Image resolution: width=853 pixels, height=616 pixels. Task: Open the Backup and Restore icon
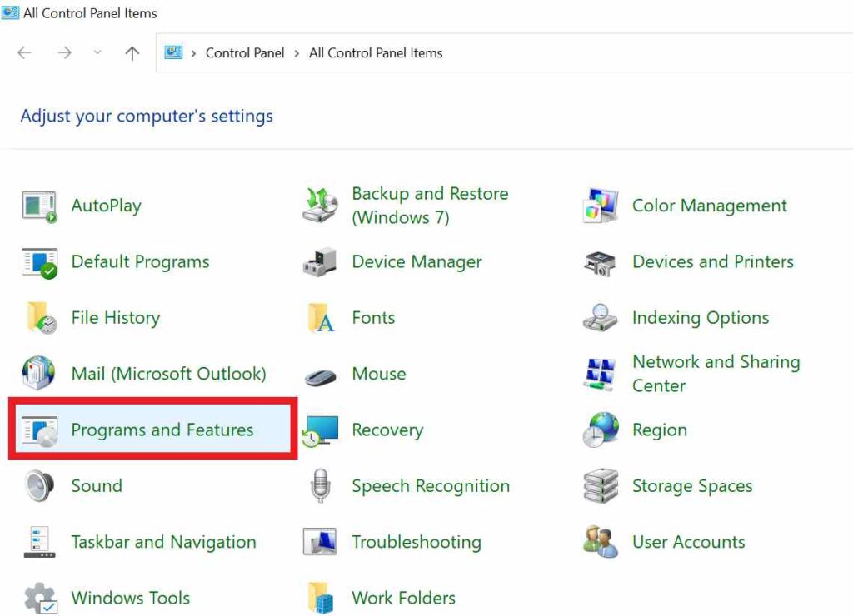(320, 205)
